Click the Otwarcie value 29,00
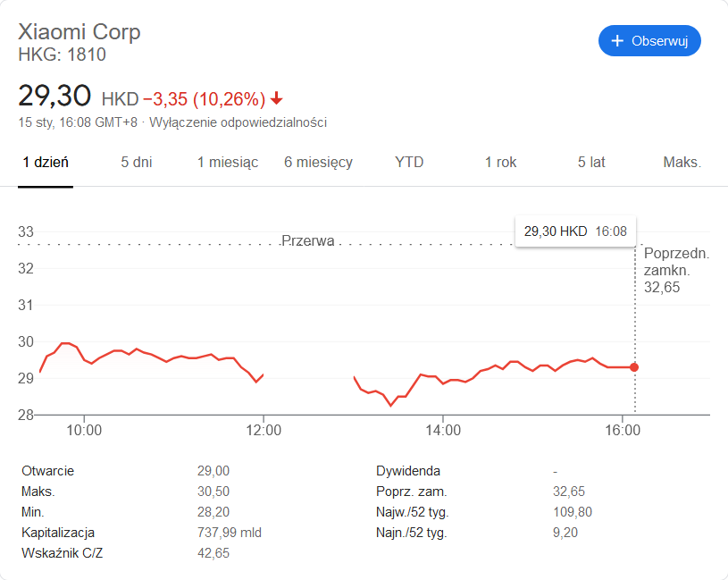The width and height of the screenshot is (728, 580). point(213,471)
